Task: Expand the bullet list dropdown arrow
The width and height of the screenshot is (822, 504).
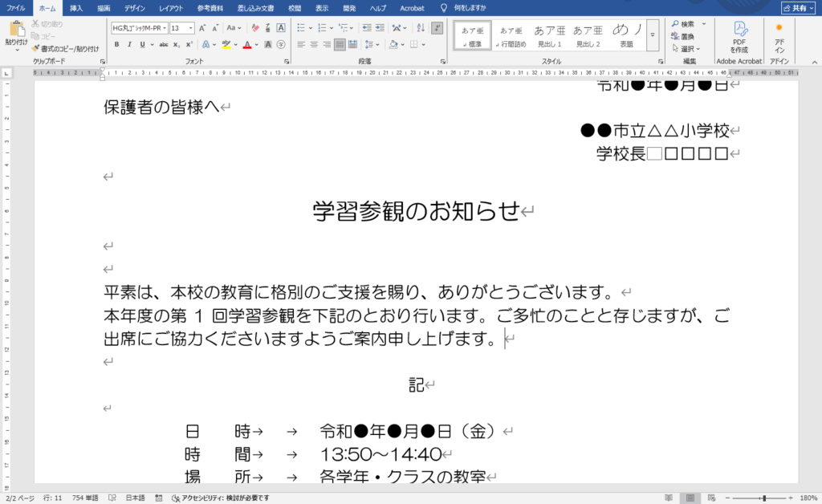Action: (x=311, y=28)
